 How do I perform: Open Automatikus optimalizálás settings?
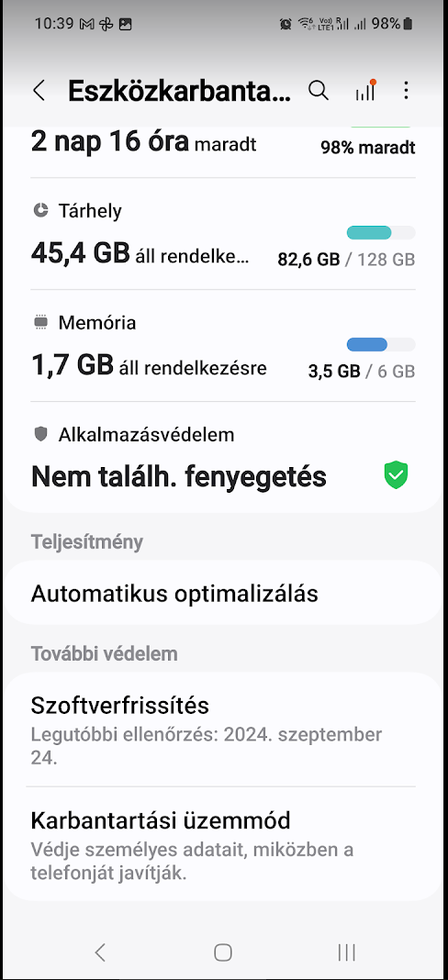tap(224, 593)
